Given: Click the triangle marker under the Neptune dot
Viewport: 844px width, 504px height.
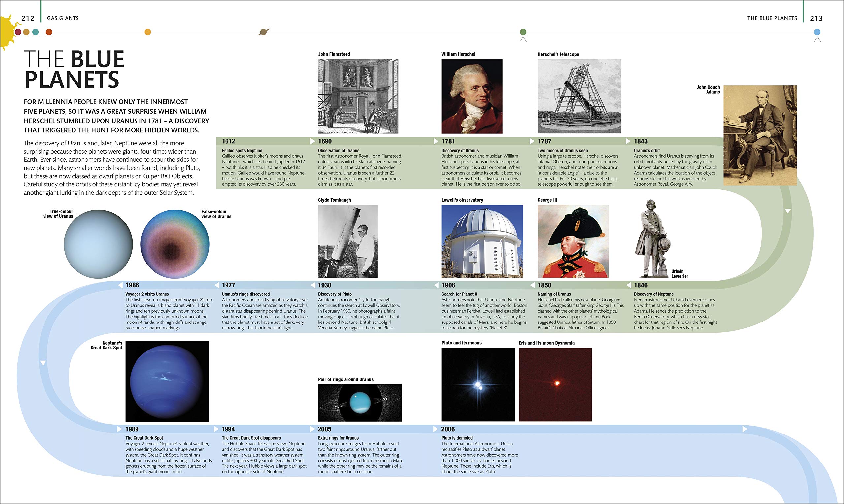Looking at the screenshot, I should [817, 40].
